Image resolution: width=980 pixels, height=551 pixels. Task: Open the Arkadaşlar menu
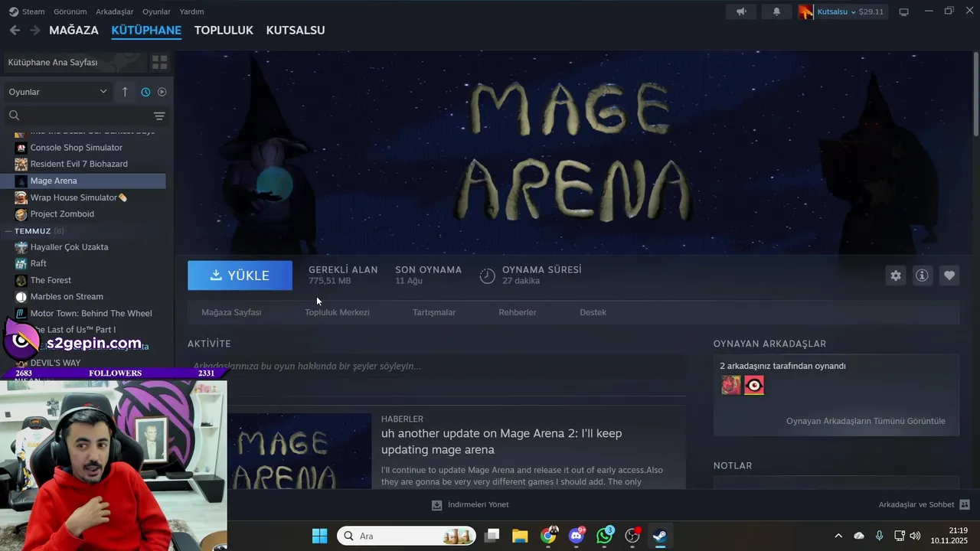click(x=114, y=11)
